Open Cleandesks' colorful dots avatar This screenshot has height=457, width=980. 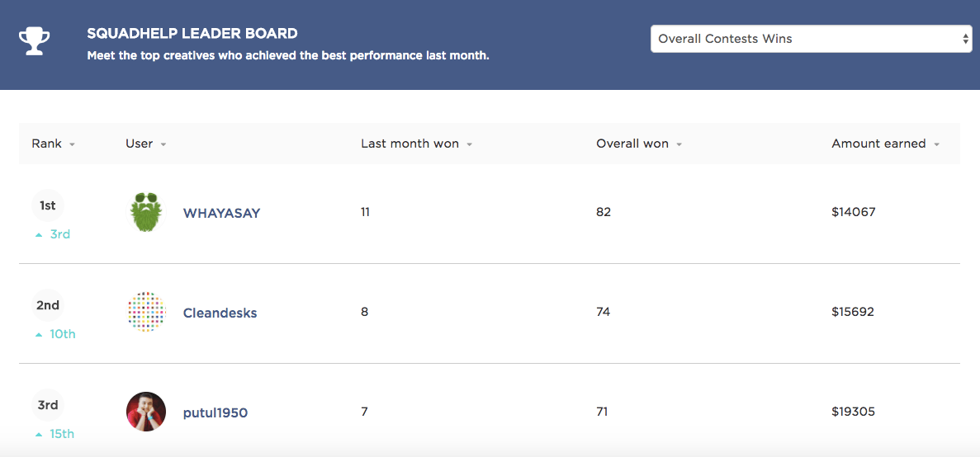[x=146, y=312]
